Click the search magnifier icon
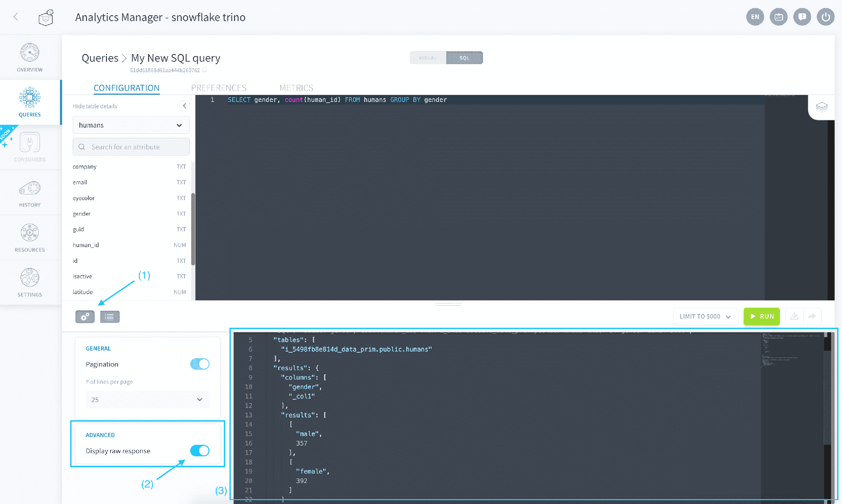 click(x=82, y=147)
